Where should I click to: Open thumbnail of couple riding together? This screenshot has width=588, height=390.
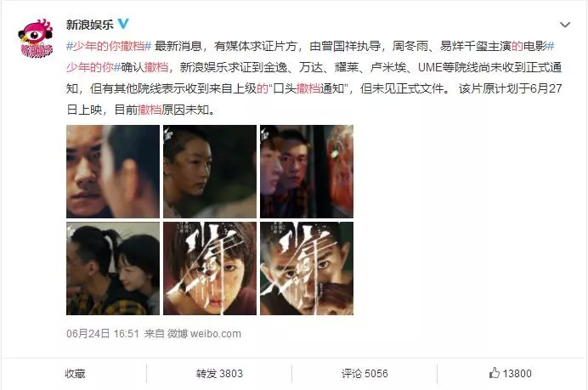coord(113,268)
